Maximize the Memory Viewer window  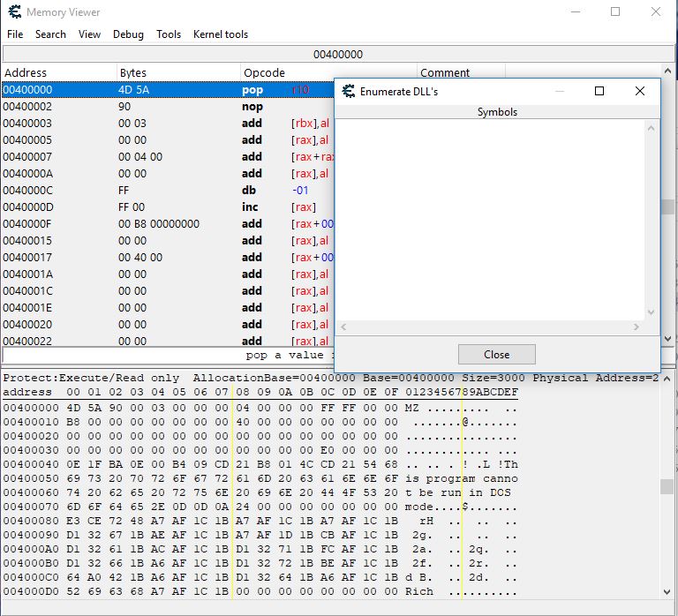[615, 12]
